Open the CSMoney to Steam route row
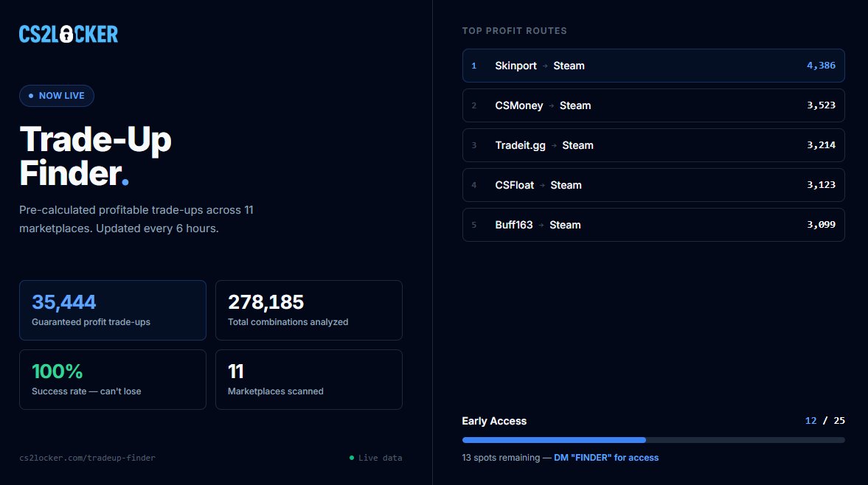Screen dimensions: 868x485 tap(653, 105)
